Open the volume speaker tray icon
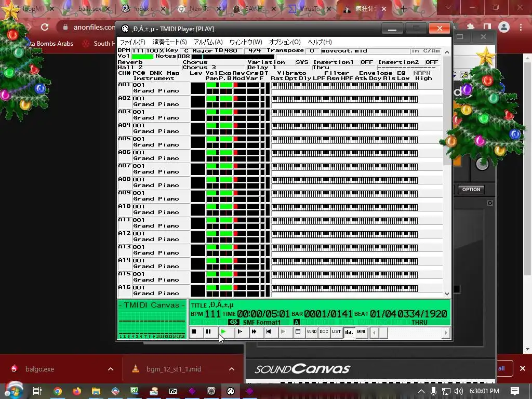Screen dimensions: 532x399 pos(459,391)
